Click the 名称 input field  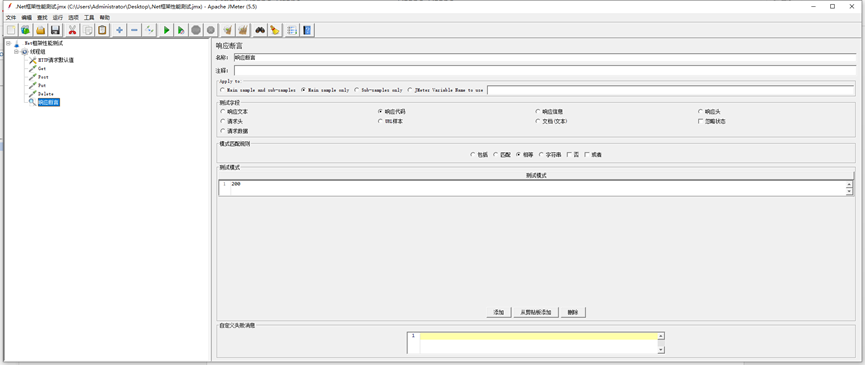pos(545,57)
